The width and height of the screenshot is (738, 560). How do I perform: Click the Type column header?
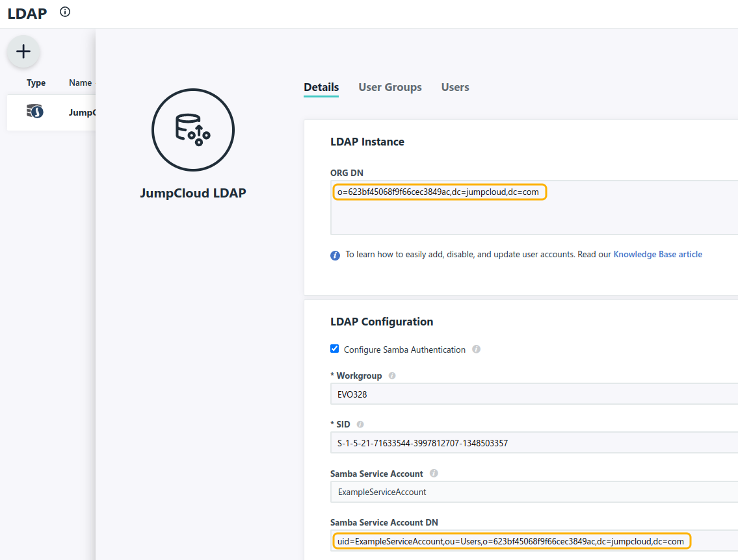(x=36, y=83)
